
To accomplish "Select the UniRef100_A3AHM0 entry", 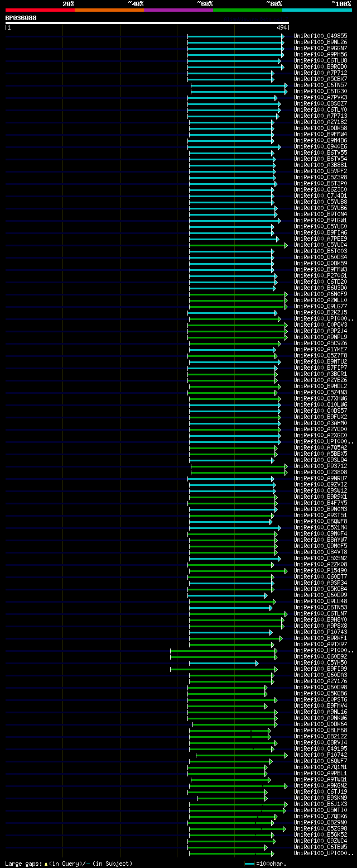I will pos(321,423).
